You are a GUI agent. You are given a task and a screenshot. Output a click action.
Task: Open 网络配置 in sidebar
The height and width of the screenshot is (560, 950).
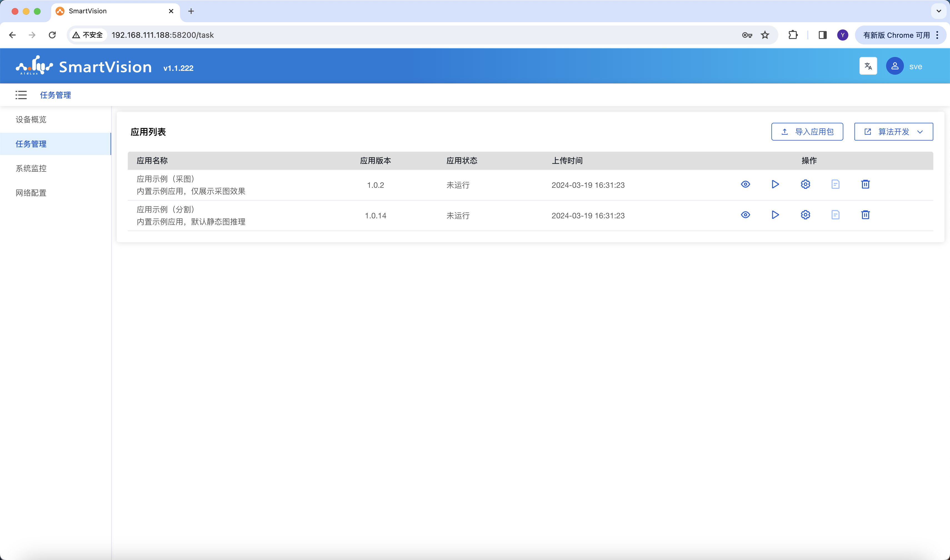tap(56, 193)
